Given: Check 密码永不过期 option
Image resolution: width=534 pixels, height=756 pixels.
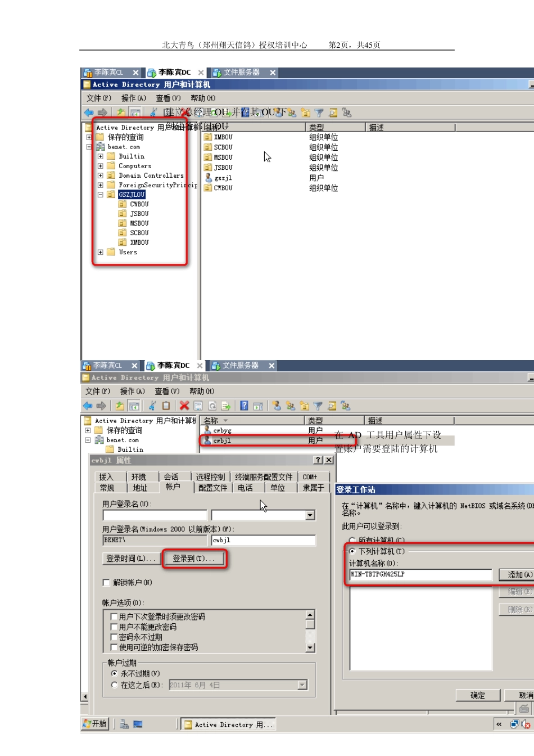Looking at the screenshot, I should [114, 637].
